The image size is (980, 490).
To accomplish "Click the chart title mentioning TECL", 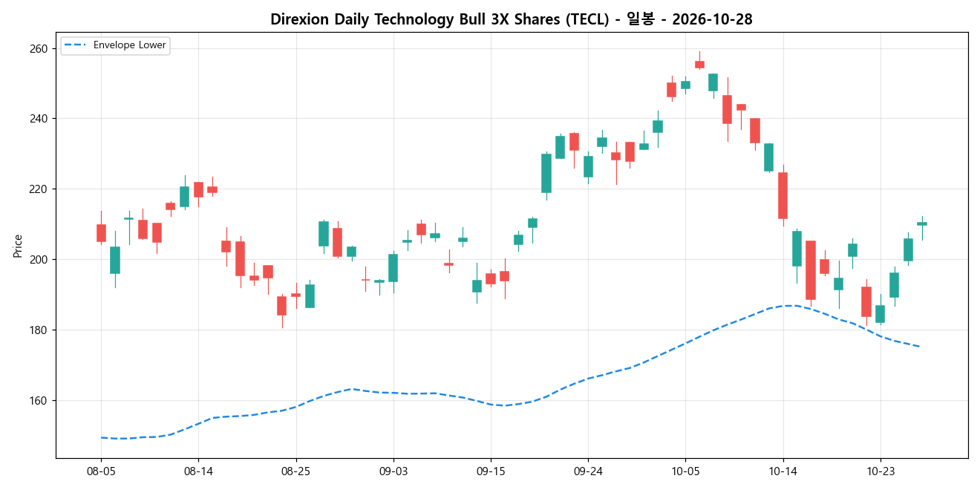I will click(x=512, y=19).
